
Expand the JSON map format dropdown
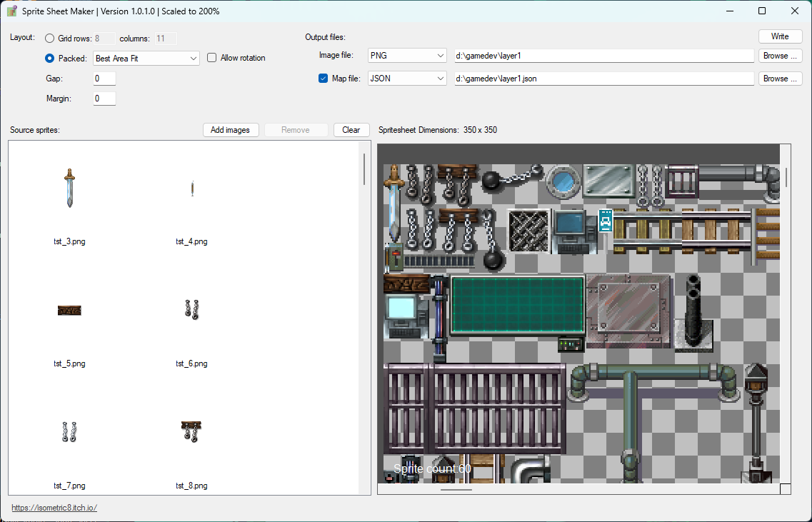click(x=407, y=79)
